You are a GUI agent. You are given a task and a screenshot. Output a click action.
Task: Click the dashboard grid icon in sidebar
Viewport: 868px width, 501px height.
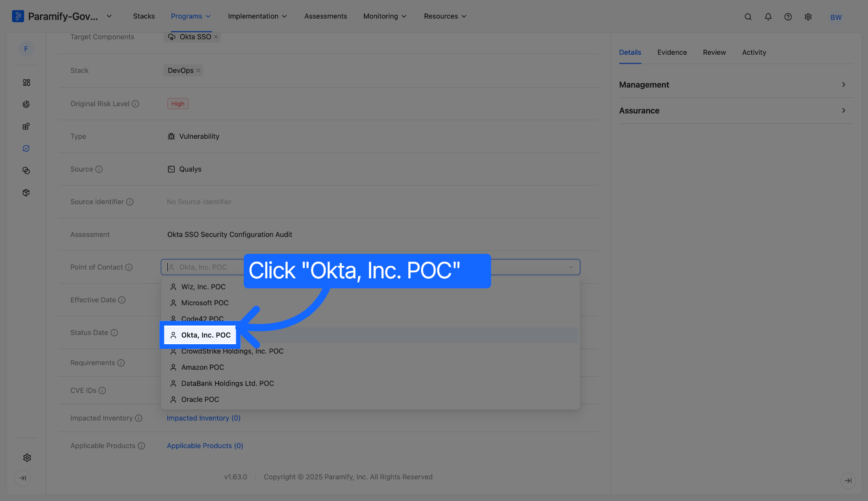point(26,83)
